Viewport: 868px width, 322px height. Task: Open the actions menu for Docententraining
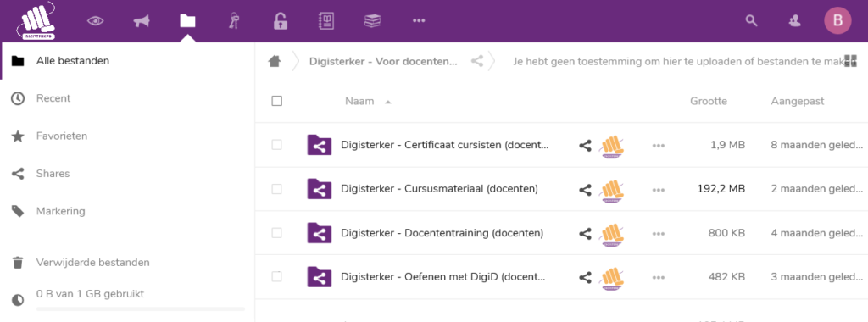coord(658,234)
